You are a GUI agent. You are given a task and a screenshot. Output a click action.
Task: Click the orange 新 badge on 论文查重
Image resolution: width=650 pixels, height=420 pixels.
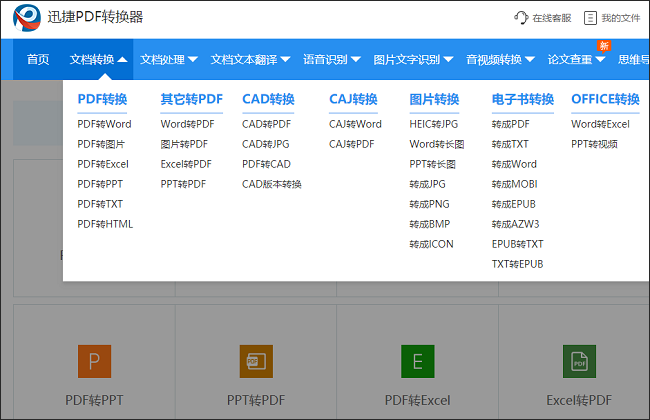603,46
